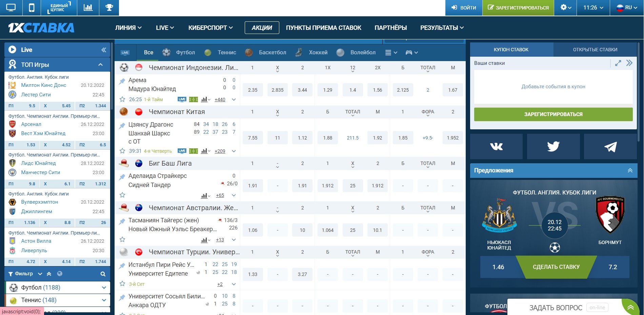Open statistics bar chart icon in top bar
The height and width of the screenshot is (315, 644).
(x=88, y=7)
